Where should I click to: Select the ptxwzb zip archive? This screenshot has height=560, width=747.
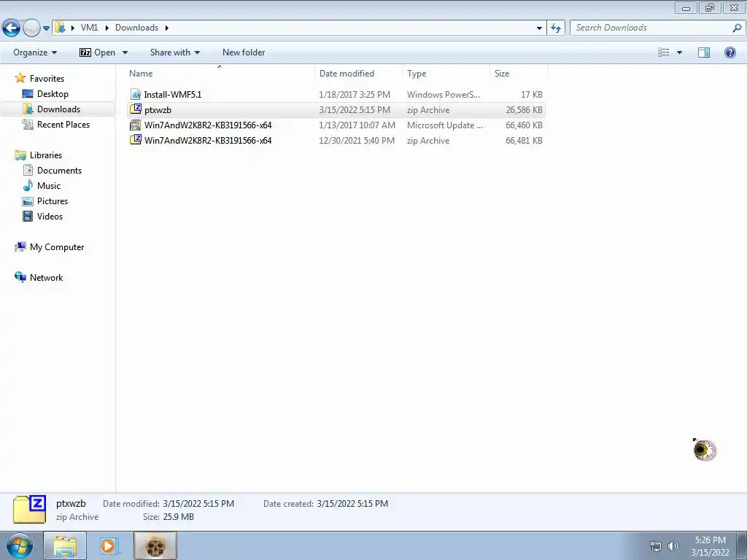336,109
